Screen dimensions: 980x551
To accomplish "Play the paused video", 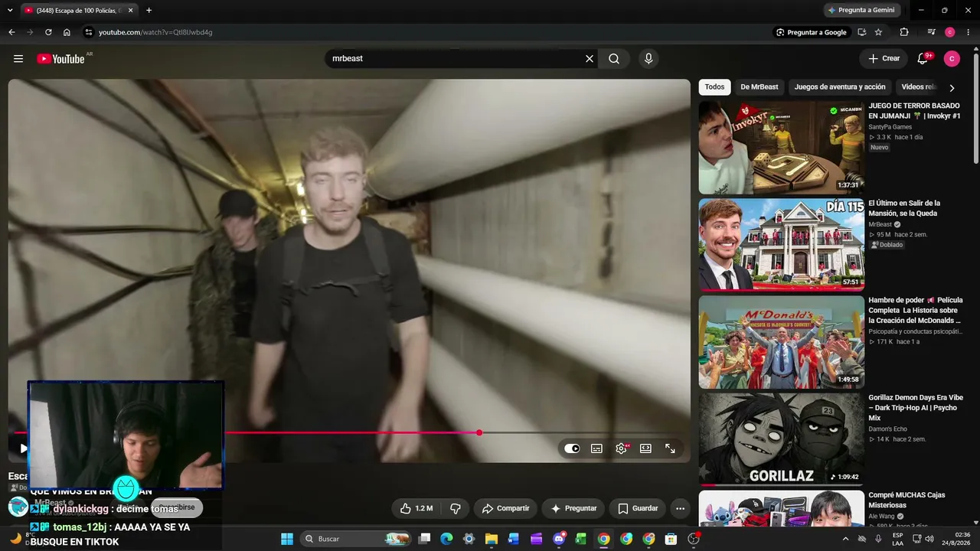I will [x=23, y=448].
